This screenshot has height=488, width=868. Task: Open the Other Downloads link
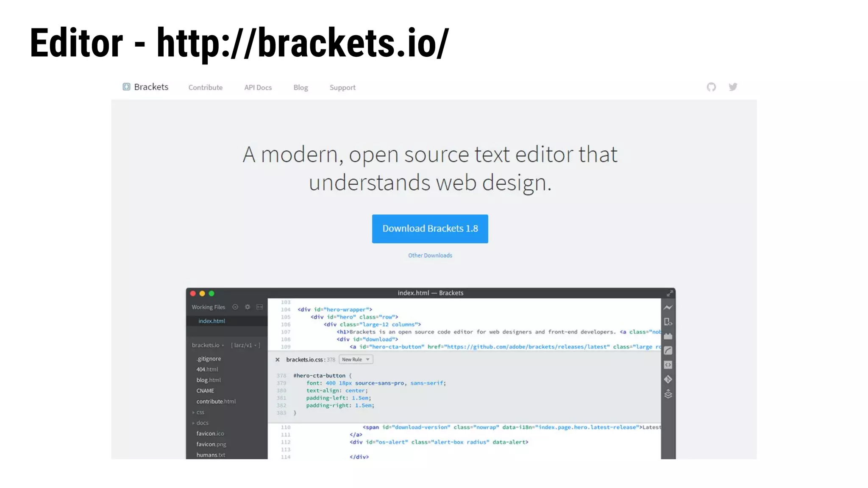430,255
